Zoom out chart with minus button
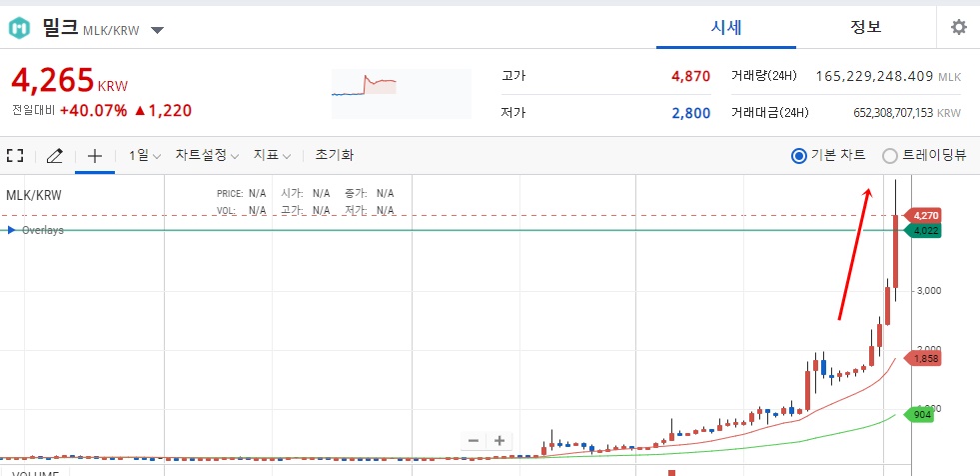 coord(474,441)
